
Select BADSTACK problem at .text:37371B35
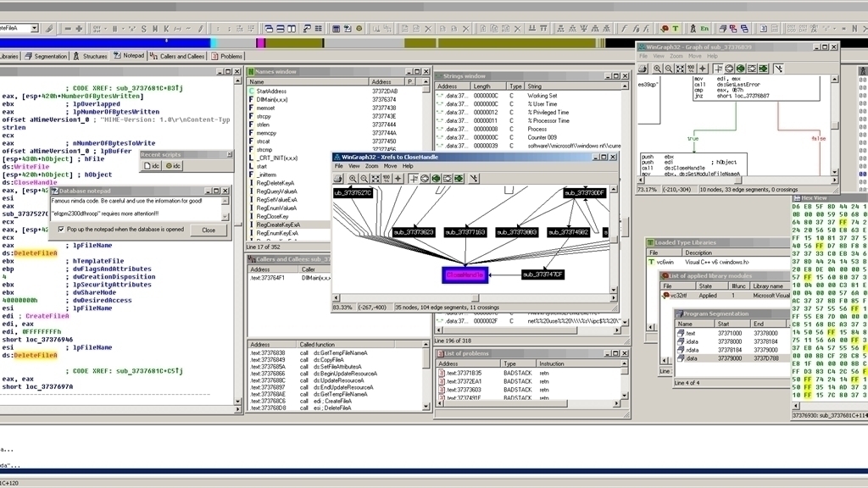530,374
